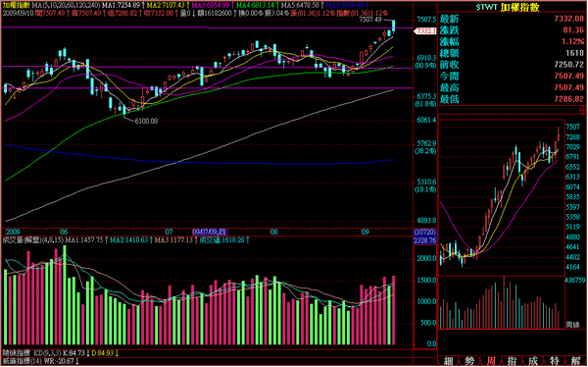The image size is (588, 367).
Task: Click the highlighted 09/07/09 date marker
Action: point(210,232)
